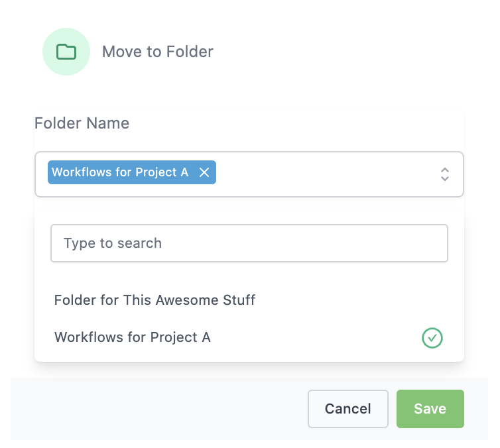Image resolution: width=500 pixels, height=448 pixels.
Task: Click the Folder Name label
Action: [82, 123]
